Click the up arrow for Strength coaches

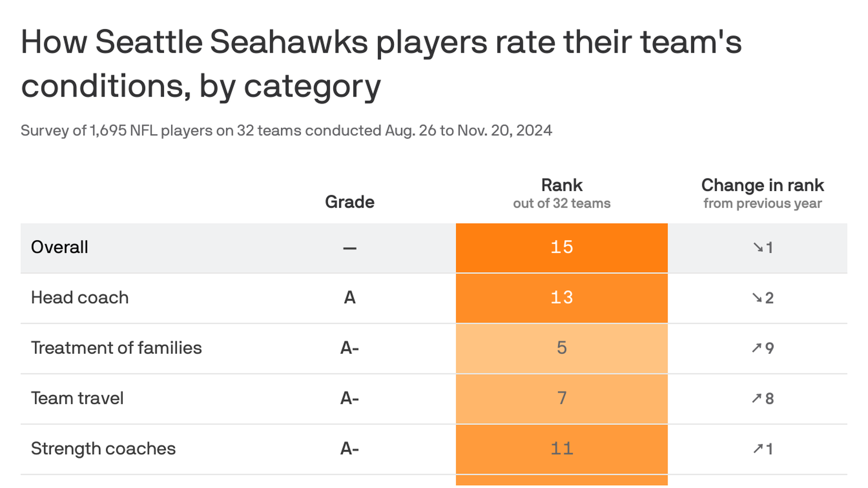(758, 448)
